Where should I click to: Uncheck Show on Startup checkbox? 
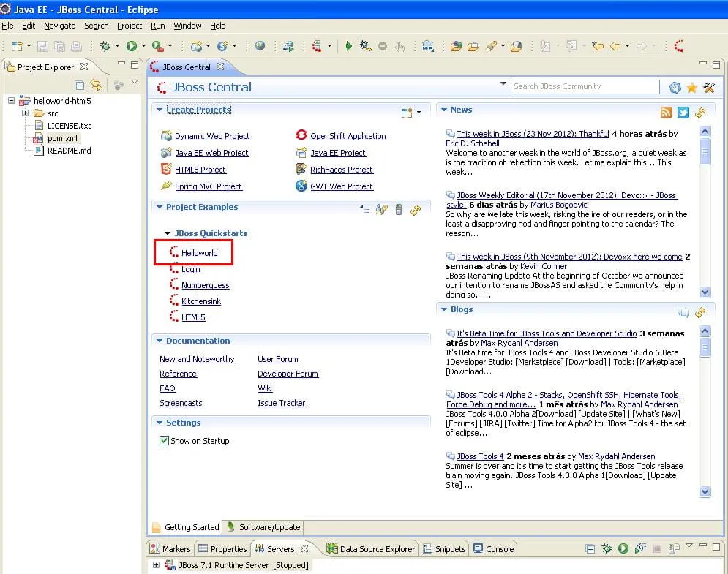165,441
